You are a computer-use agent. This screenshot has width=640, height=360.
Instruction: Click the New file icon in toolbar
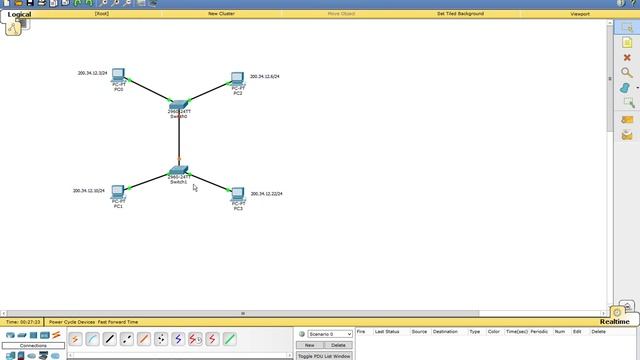tap(6, 3)
